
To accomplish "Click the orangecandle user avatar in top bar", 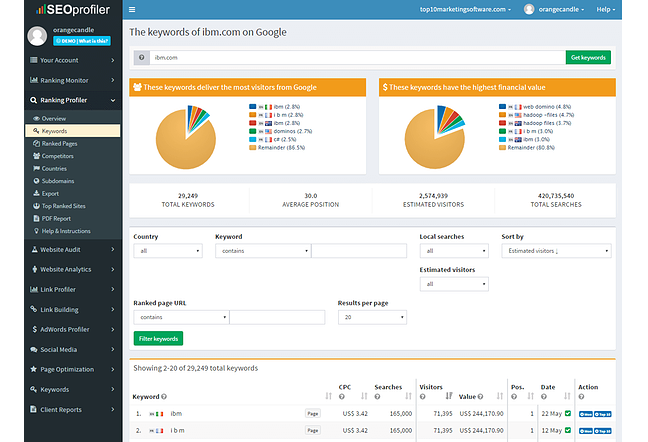I will pyautogui.click(x=529, y=9).
